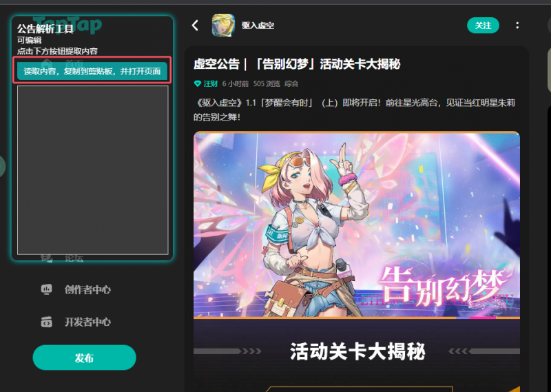Click the 开发者中心 sidebar icon
Screen dimensions: 551x392
pyautogui.click(x=46, y=322)
